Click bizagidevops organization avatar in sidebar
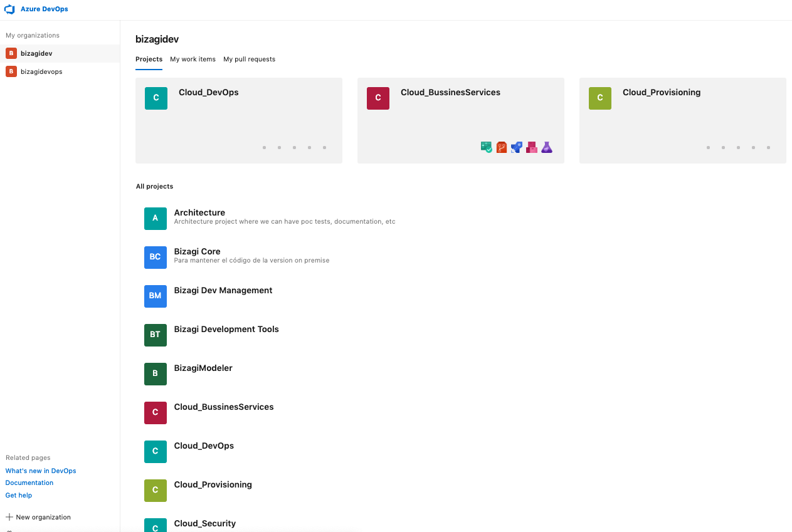Screen dimensions: 792x532 click(x=11, y=71)
